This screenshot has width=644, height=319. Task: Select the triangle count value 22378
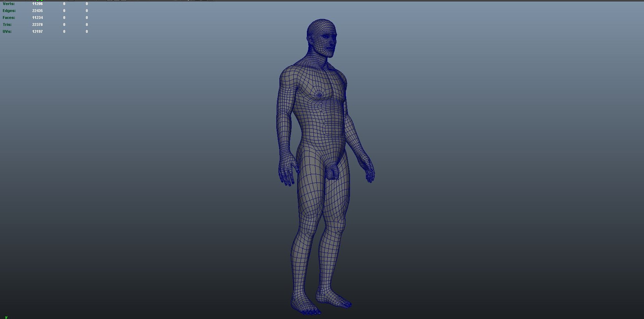38,24
